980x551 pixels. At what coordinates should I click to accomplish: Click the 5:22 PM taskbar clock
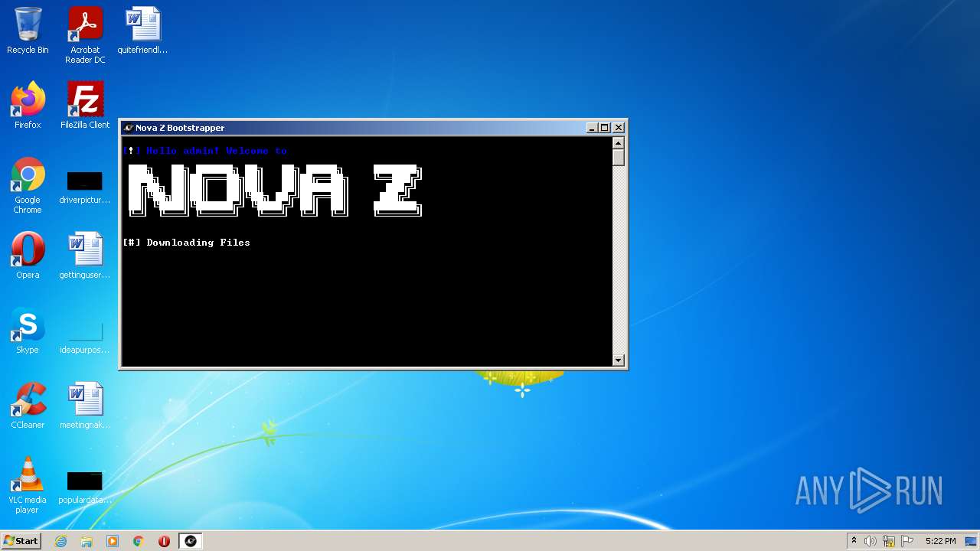point(940,541)
